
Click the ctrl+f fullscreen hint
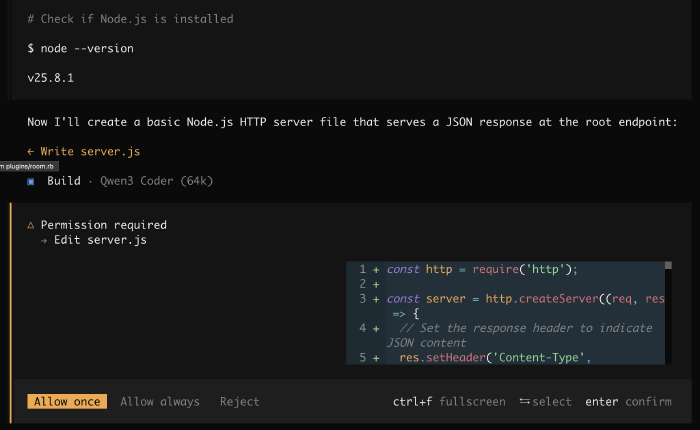[x=449, y=401]
